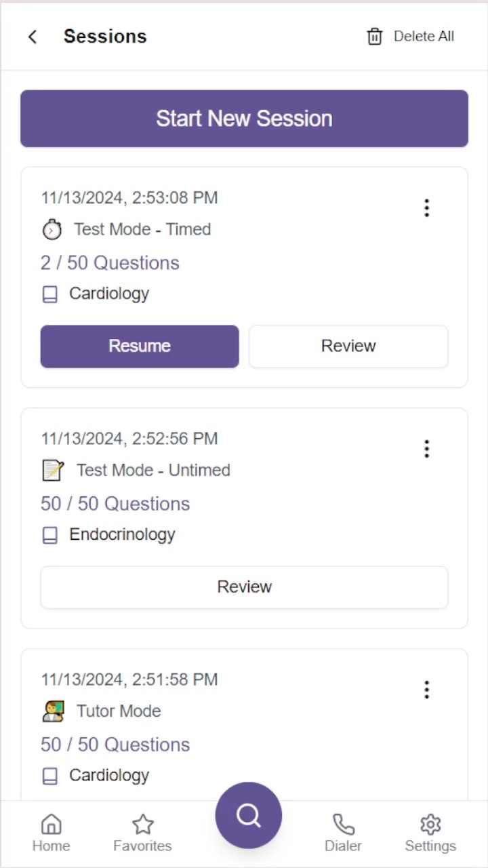Click the Delete All trash icon
The width and height of the screenshot is (488, 868).
[x=375, y=37]
